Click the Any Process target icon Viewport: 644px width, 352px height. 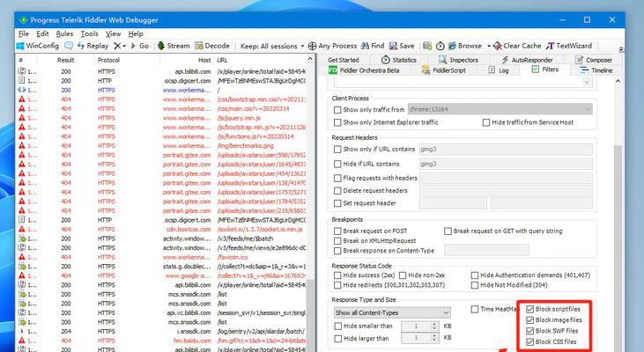[313, 46]
